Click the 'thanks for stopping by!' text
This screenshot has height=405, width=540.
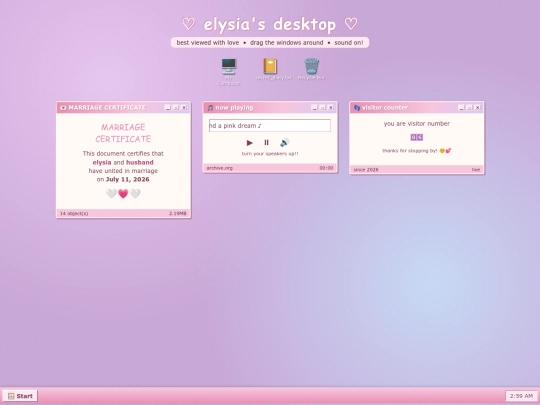(x=409, y=150)
